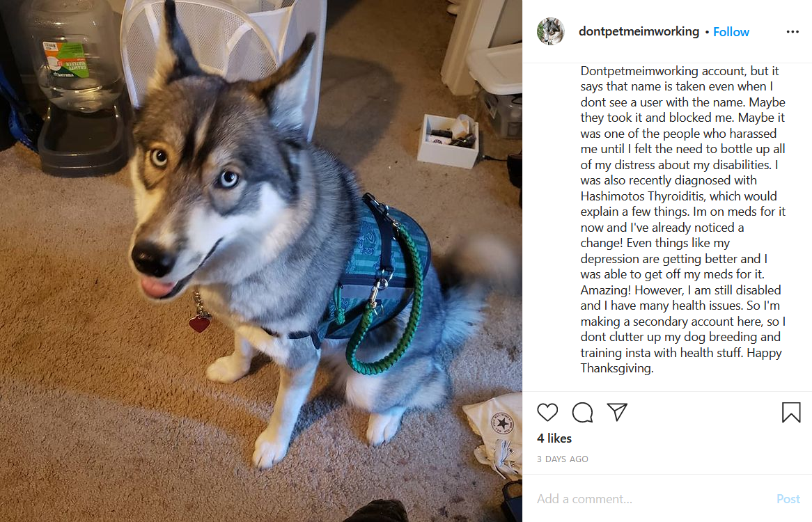Open the 3 DAYS AGO timestamp link

[x=563, y=459]
